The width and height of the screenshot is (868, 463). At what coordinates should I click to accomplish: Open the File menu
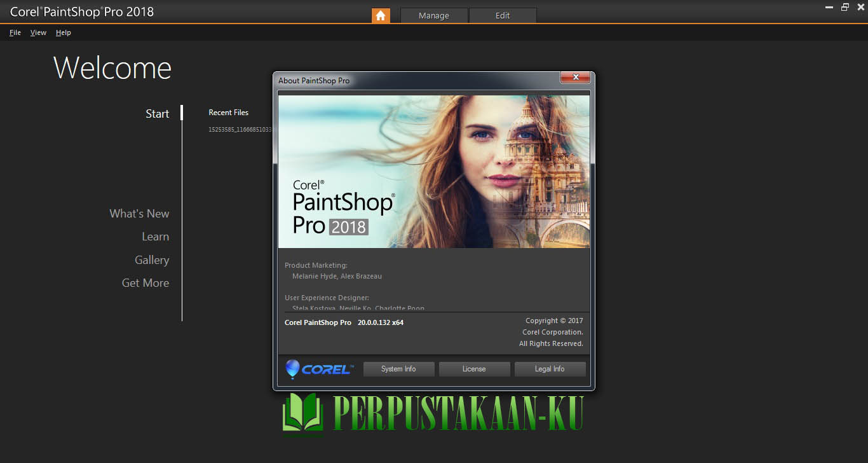pos(15,32)
